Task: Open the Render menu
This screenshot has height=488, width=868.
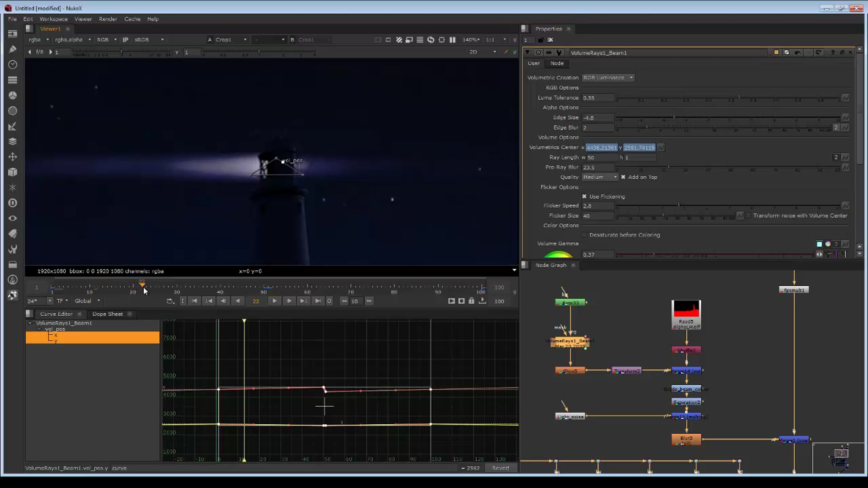Action: click(108, 19)
